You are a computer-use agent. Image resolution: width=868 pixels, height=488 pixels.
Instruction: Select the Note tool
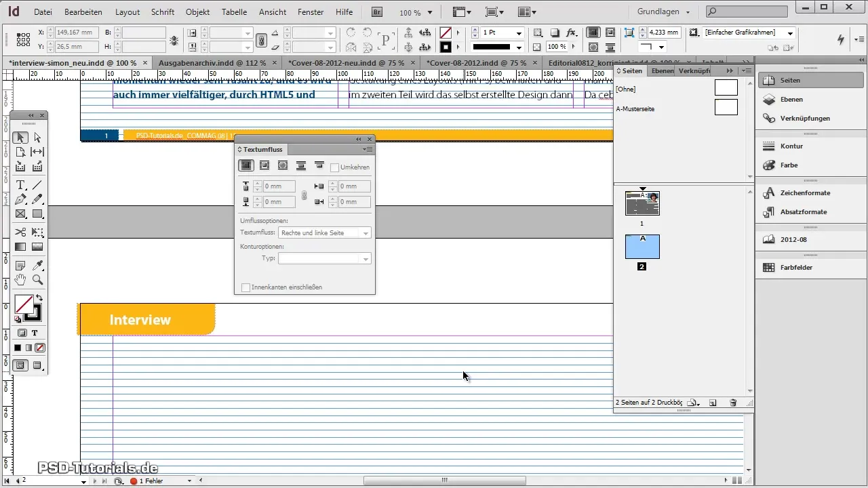(x=20, y=265)
